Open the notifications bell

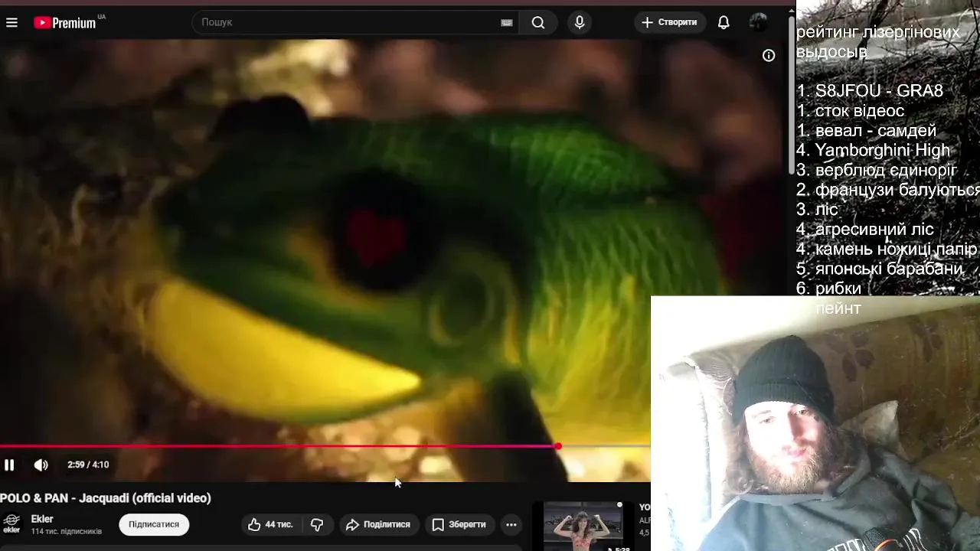pos(724,22)
